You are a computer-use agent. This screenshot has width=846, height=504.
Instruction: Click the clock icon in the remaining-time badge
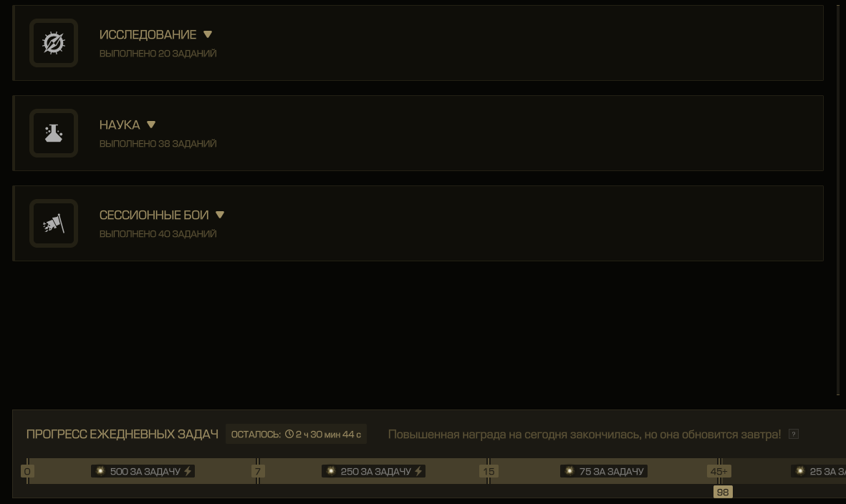click(289, 434)
